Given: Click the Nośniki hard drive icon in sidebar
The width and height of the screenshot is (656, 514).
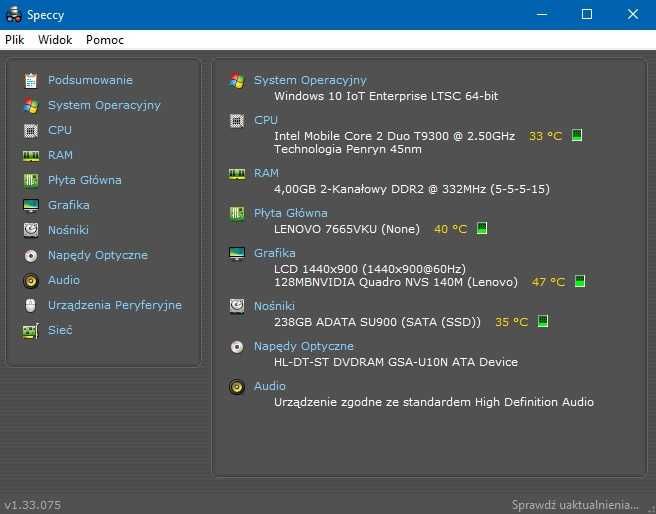Looking at the screenshot, I should point(31,230).
